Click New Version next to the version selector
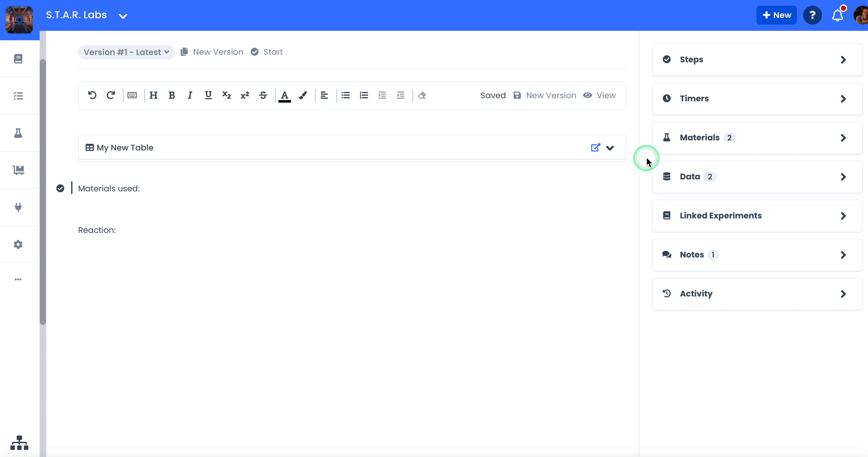The height and width of the screenshot is (457, 868). [212, 52]
